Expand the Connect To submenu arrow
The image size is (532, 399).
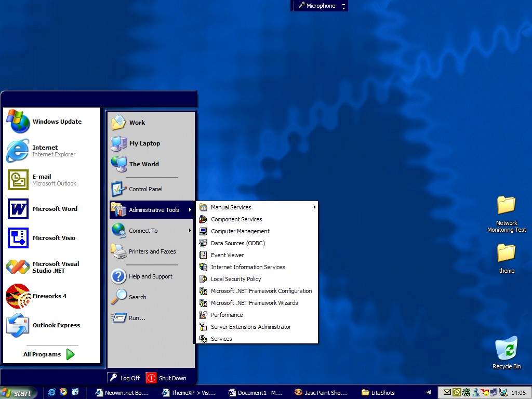[190, 231]
